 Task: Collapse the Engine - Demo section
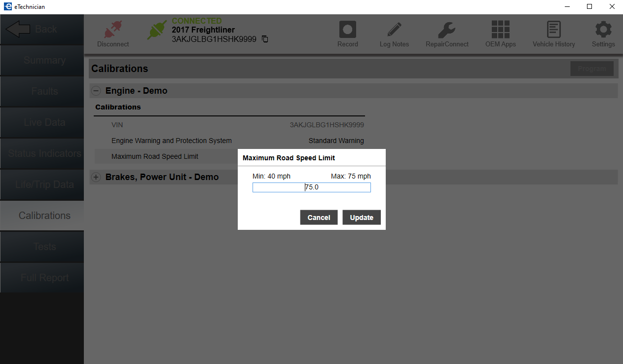click(x=96, y=91)
